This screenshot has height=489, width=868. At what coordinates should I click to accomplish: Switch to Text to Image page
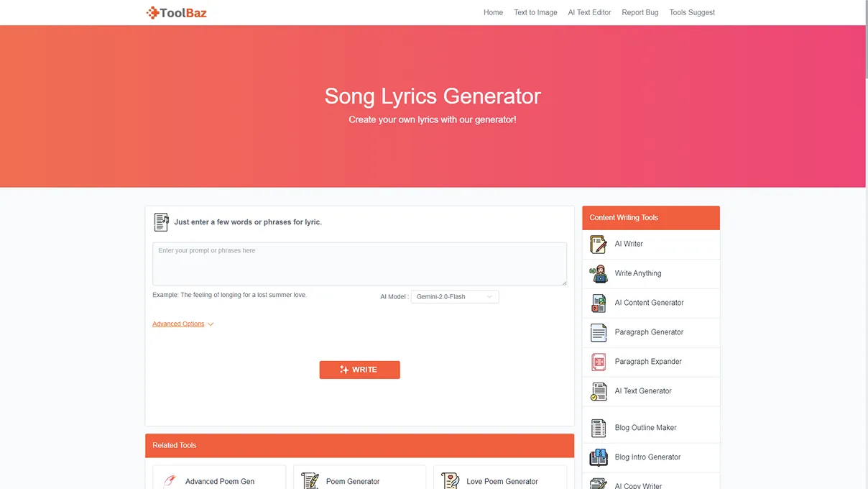[535, 12]
